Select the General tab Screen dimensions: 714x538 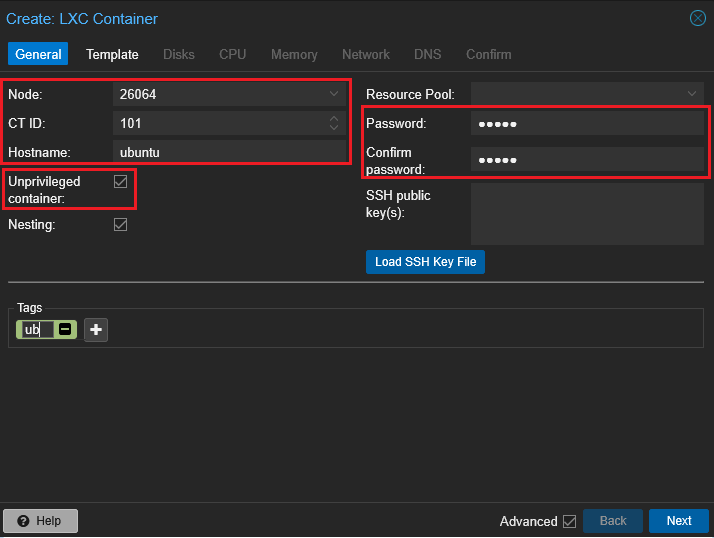point(38,54)
